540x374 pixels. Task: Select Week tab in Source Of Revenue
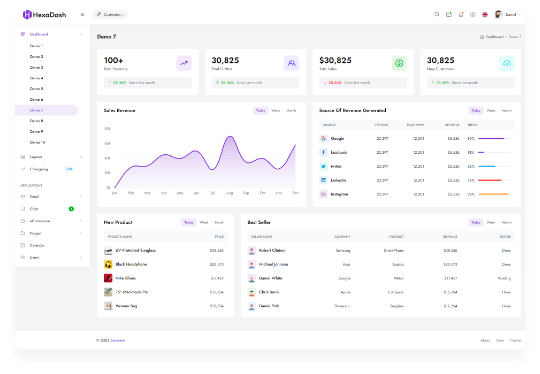(491, 111)
